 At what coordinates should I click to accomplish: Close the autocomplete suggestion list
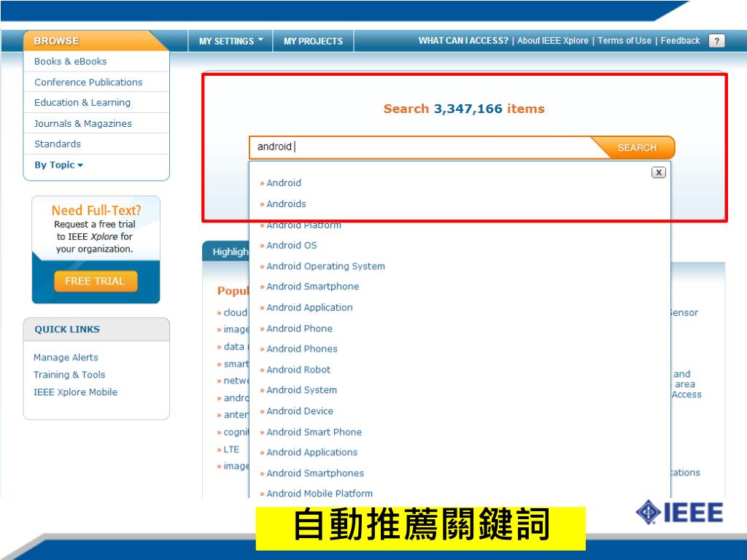click(659, 172)
